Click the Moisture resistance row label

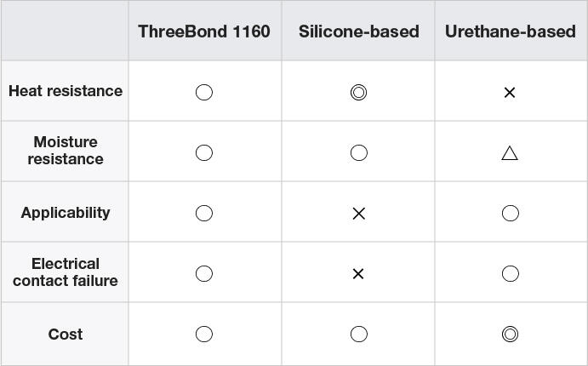pyautogui.click(x=66, y=151)
